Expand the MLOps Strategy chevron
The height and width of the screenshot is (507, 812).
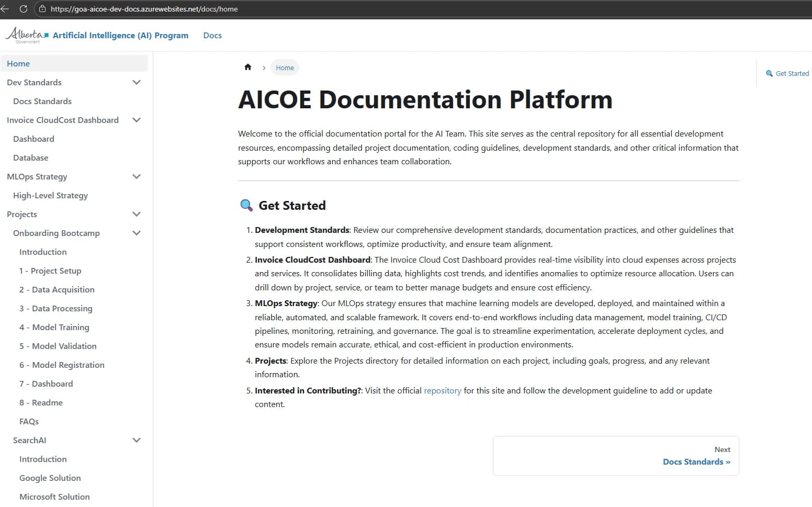[x=137, y=176]
